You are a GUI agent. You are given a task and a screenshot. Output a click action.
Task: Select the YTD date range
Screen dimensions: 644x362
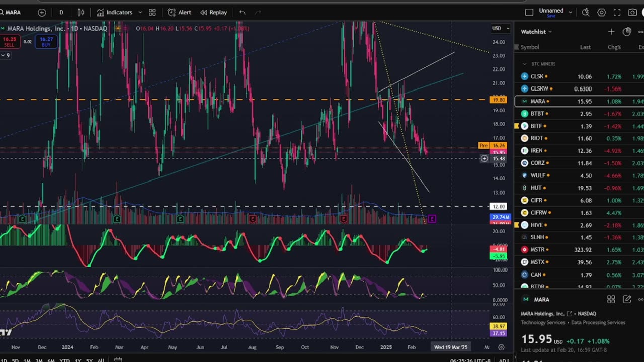(64, 360)
